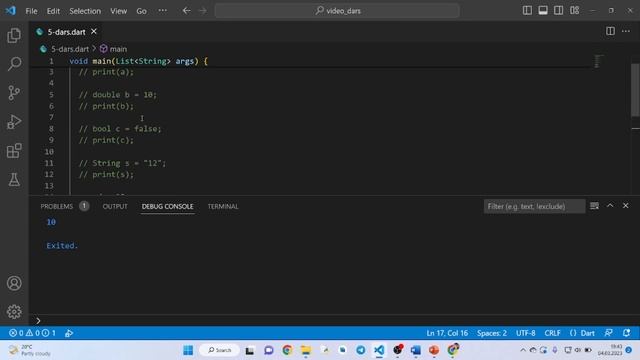640x360 pixels.
Task: Switch to the PROBLEMS panel tab
Action: pos(57,207)
